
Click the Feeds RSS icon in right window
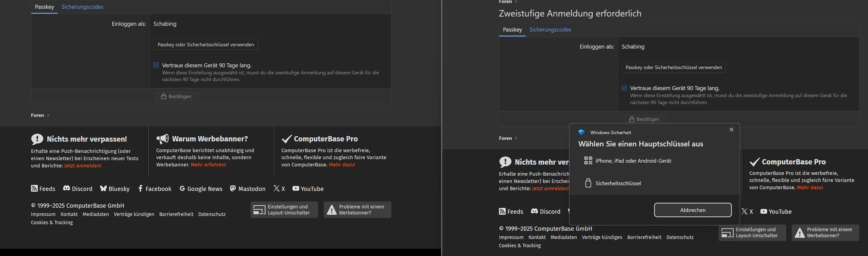click(502, 211)
